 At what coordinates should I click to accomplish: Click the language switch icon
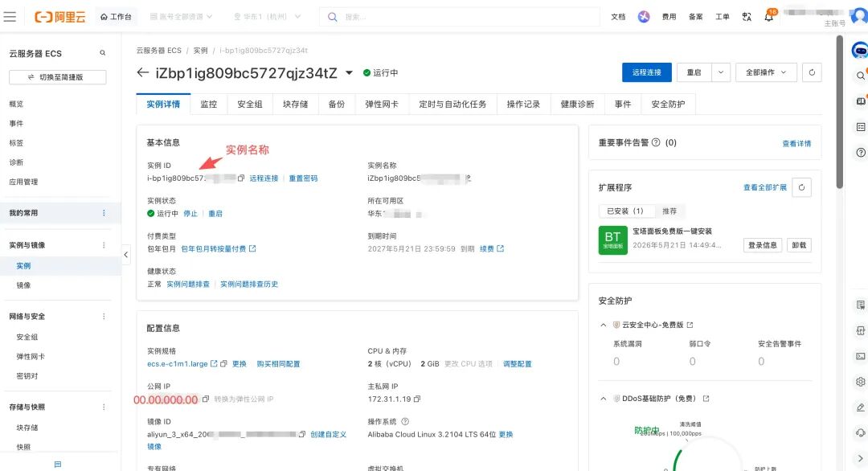747,17
